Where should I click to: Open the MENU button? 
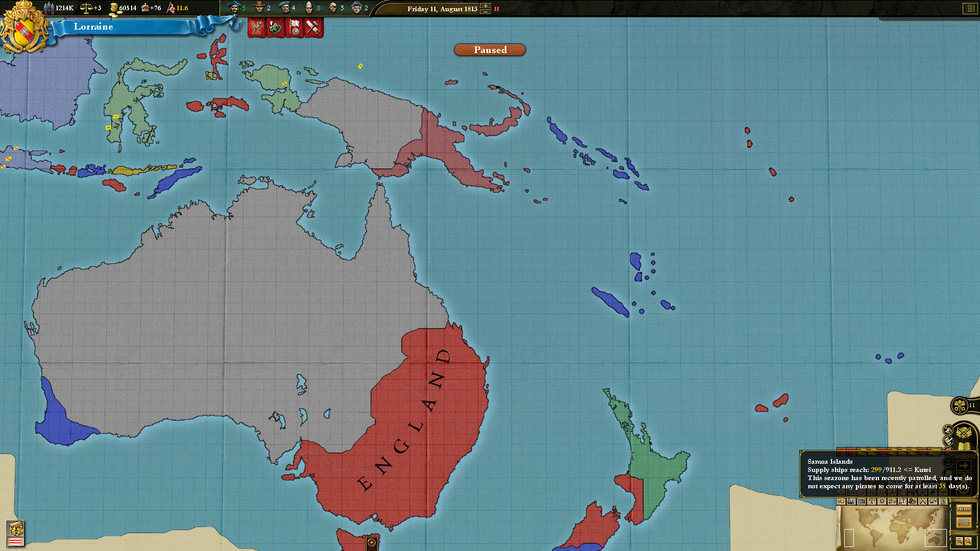tap(964, 509)
